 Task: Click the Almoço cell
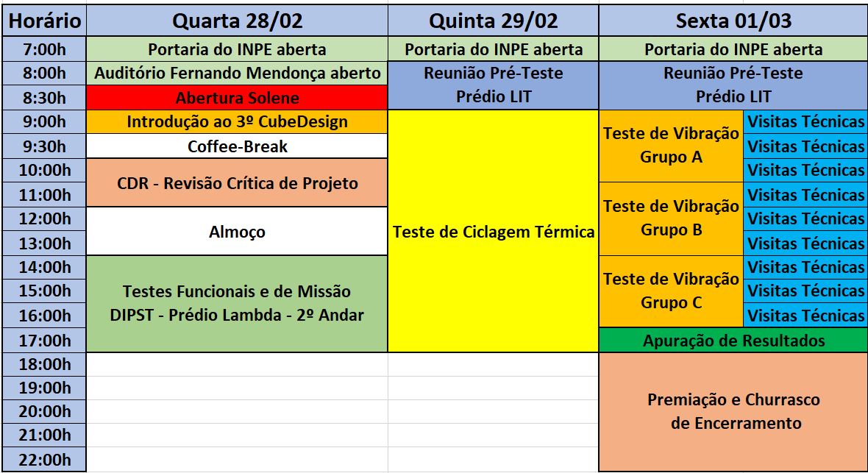tap(237, 232)
